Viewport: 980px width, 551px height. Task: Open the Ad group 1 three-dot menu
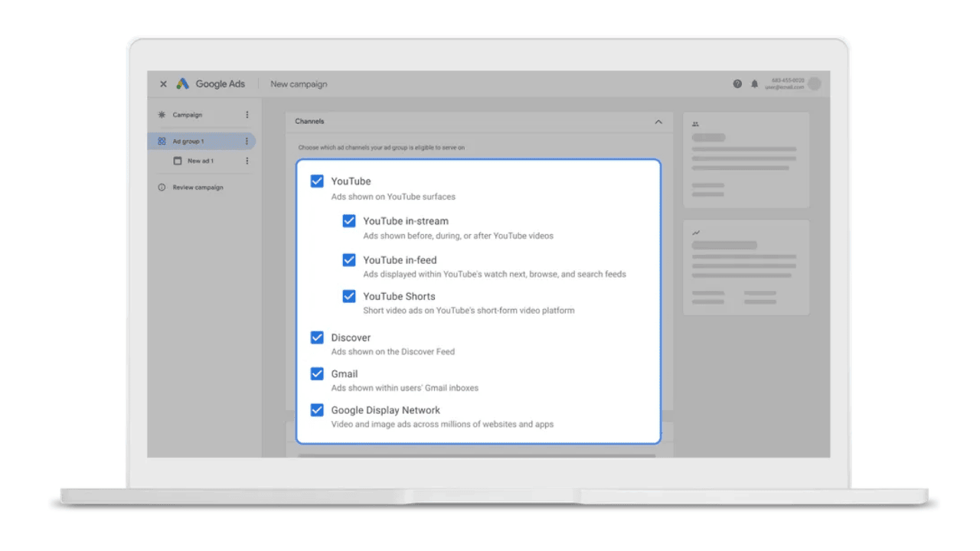[x=247, y=142]
